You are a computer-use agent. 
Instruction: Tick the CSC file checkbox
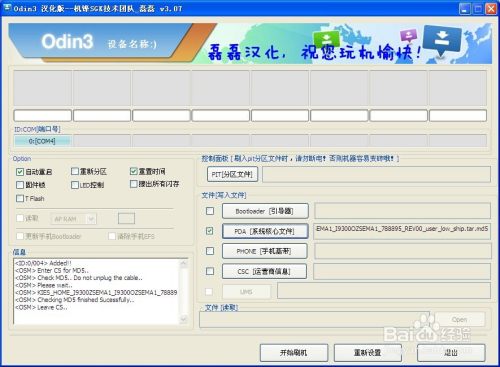point(210,271)
